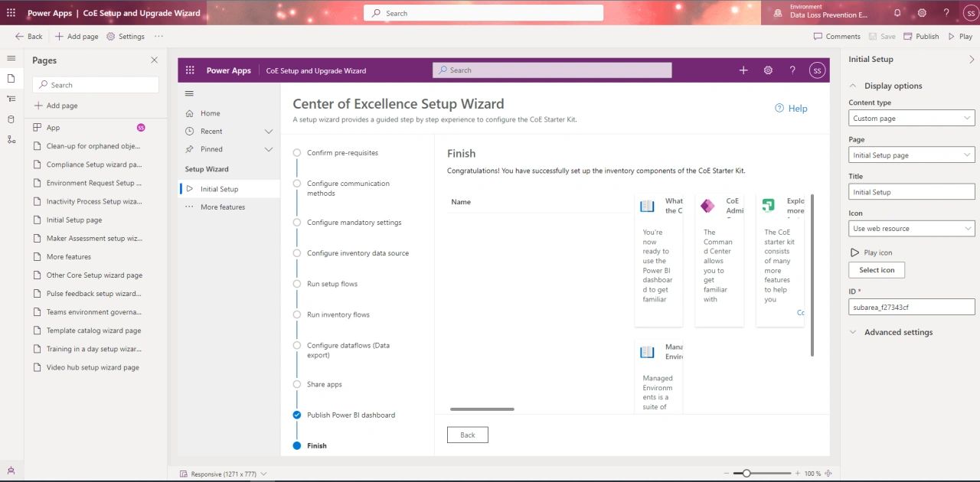Select the Run setup flows step circle
The width and height of the screenshot is (980, 482).
[x=297, y=284]
